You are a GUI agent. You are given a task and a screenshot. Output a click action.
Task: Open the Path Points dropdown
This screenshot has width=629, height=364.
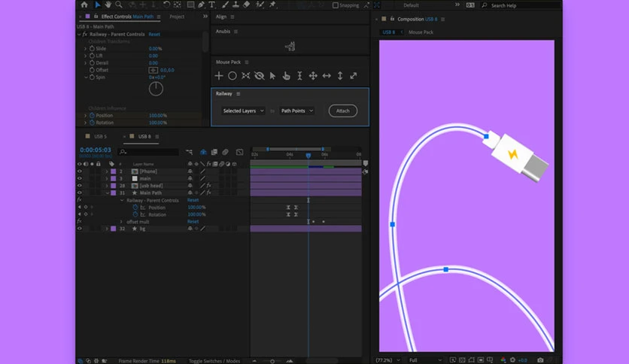pyautogui.click(x=297, y=111)
